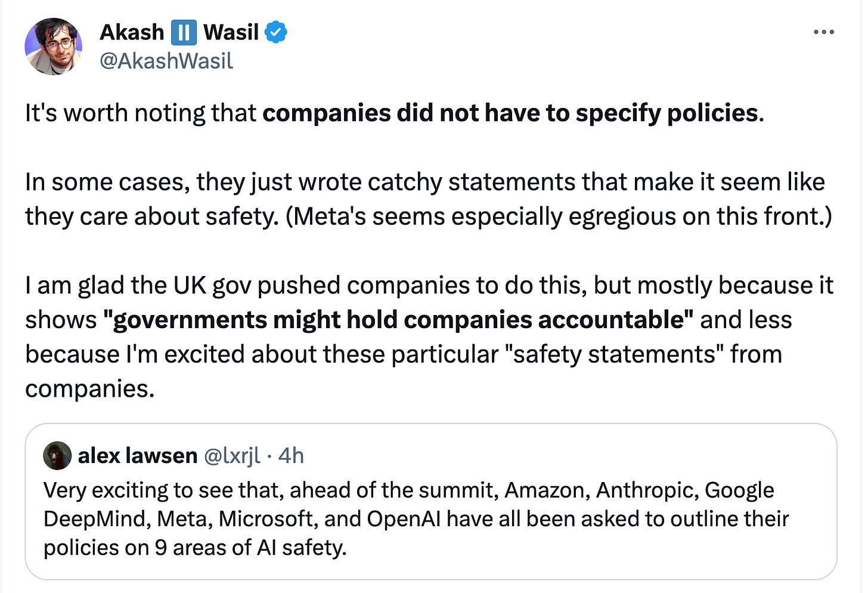This screenshot has width=868, height=593.
Task: Click the pause symbol emoji in the name
Action: point(184,32)
